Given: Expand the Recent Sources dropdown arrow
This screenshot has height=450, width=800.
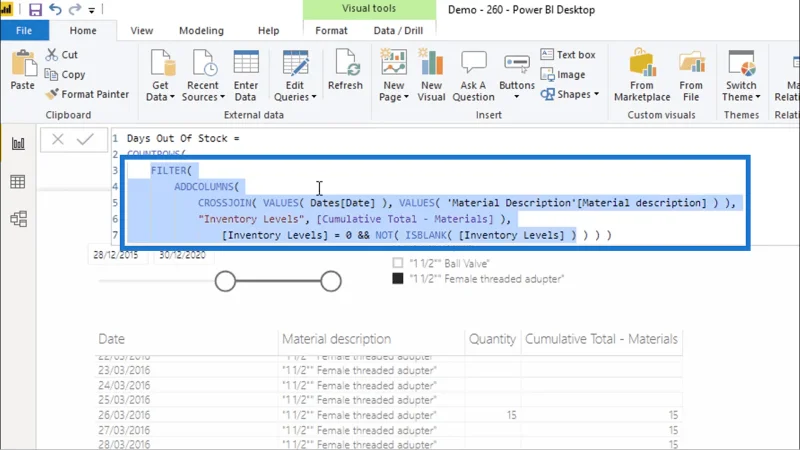Looking at the screenshot, I should [222, 97].
